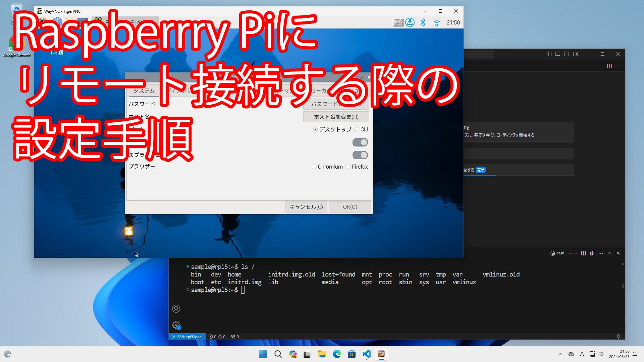Switch to the システム tab
This screenshot has width=644, height=362.
(x=144, y=90)
